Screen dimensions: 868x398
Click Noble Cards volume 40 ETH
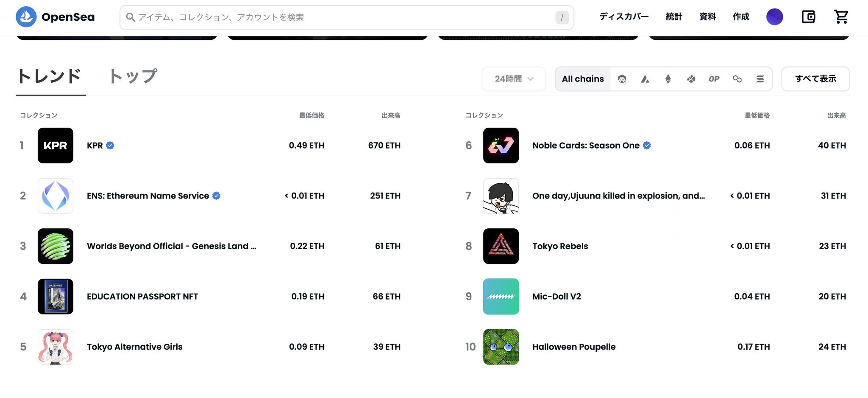832,146
